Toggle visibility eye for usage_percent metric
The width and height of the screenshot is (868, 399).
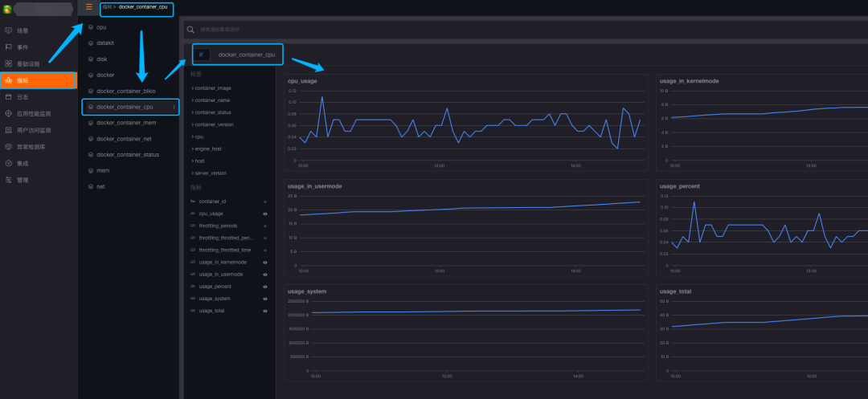point(265,287)
